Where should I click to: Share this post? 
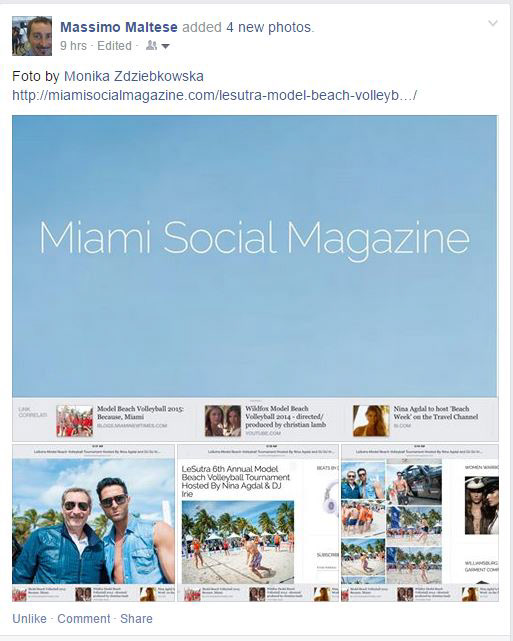point(136,619)
